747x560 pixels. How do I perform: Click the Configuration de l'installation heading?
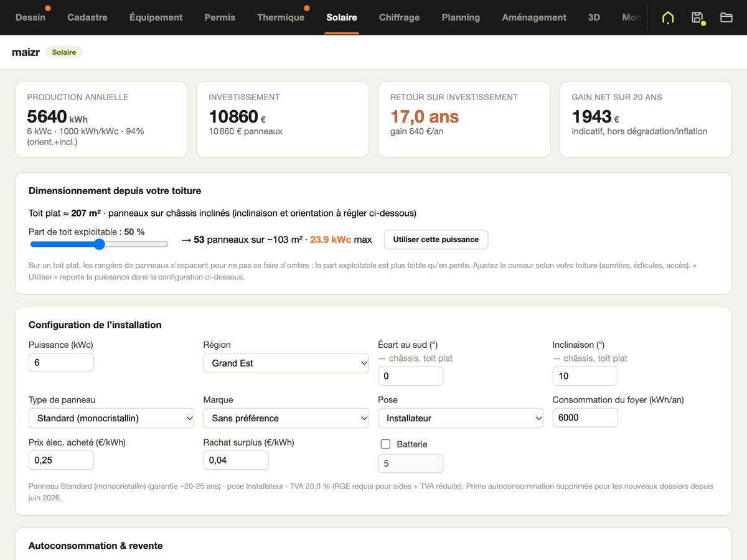tap(95, 325)
